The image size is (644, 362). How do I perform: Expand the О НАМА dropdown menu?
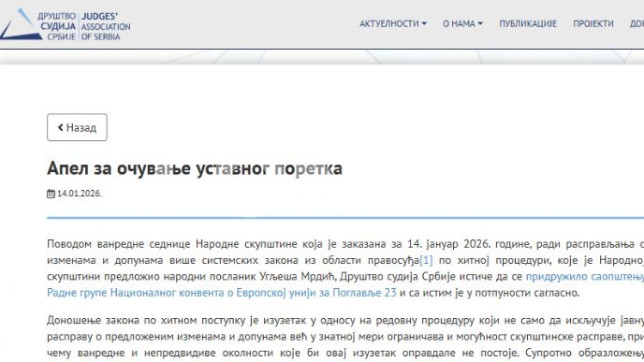click(x=462, y=23)
